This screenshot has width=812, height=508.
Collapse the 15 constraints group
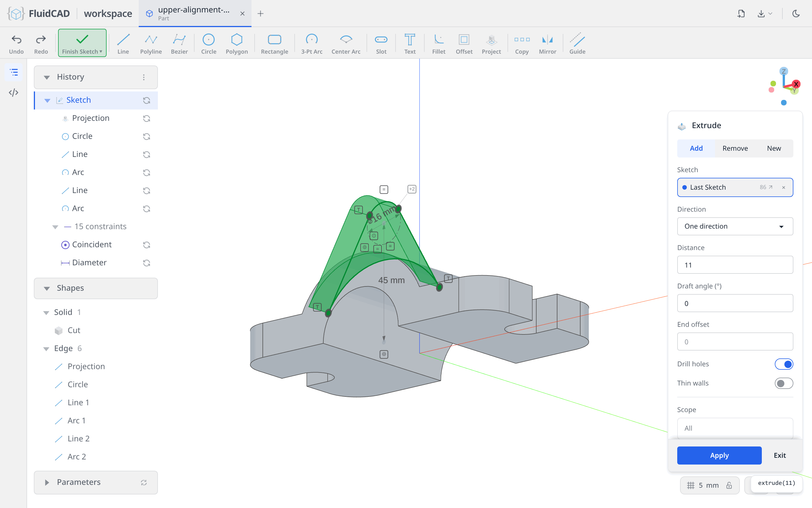click(55, 227)
